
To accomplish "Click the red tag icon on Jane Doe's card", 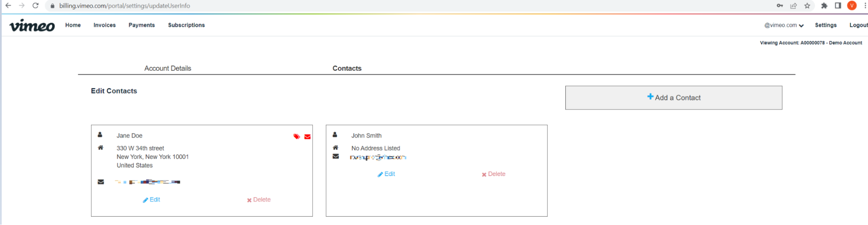I will point(297,137).
